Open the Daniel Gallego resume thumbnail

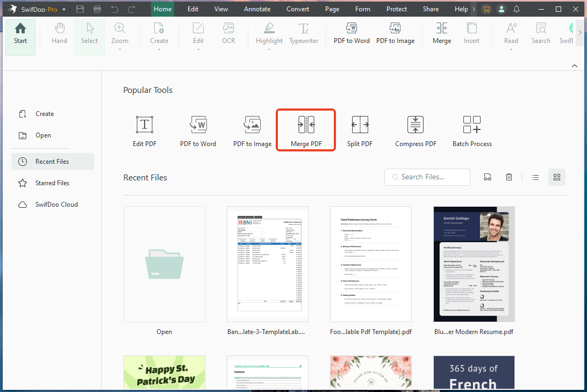tap(474, 264)
